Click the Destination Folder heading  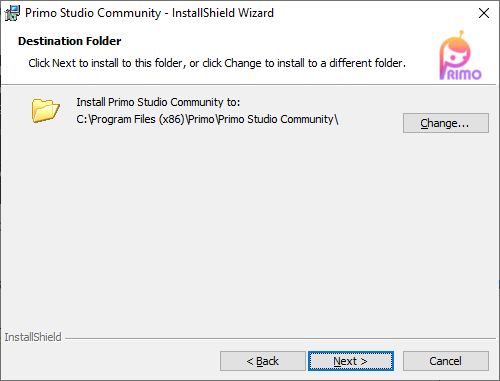coord(70,41)
